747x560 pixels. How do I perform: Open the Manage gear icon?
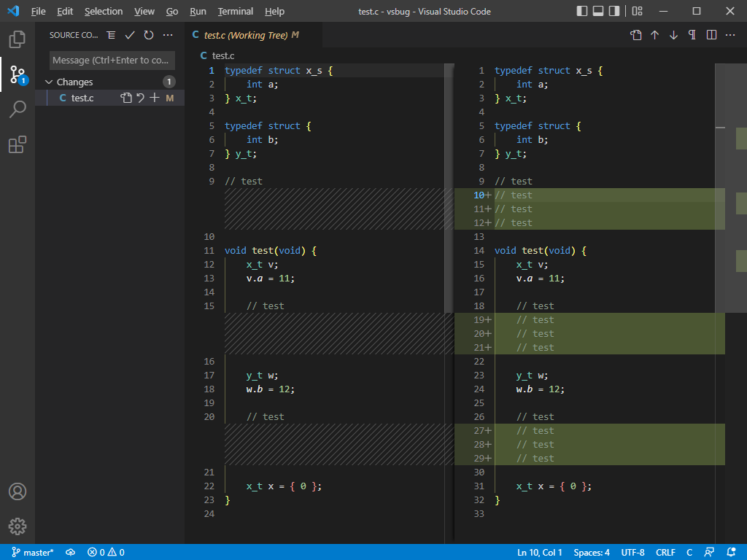[18, 526]
